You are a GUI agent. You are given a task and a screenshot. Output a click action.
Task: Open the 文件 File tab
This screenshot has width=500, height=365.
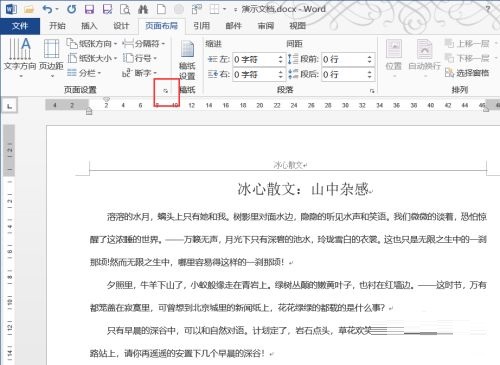click(x=20, y=26)
